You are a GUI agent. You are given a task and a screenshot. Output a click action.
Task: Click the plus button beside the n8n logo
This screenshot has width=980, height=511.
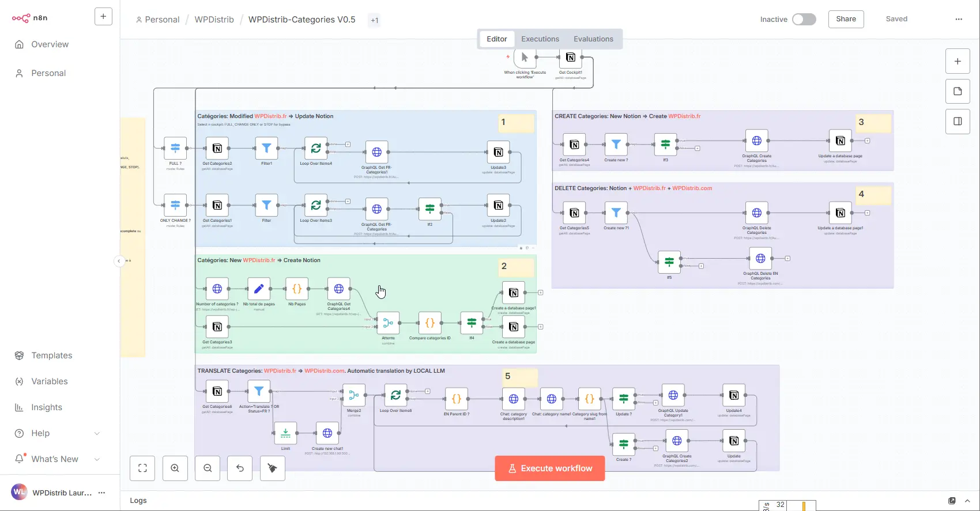pyautogui.click(x=103, y=17)
